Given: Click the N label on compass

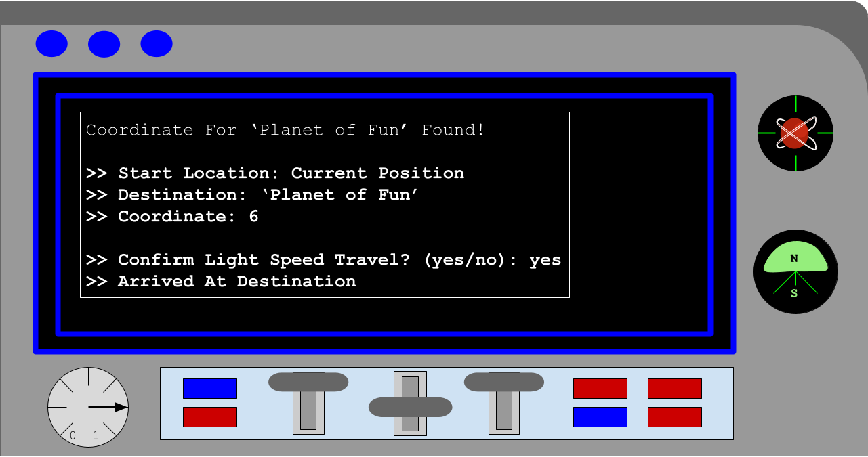Looking at the screenshot, I should 794,259.
